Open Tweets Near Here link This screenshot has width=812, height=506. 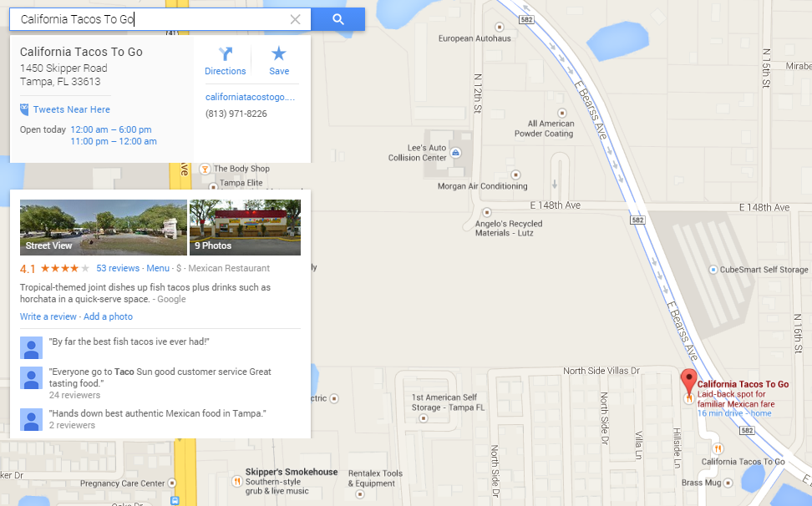[x=72, y=109]
